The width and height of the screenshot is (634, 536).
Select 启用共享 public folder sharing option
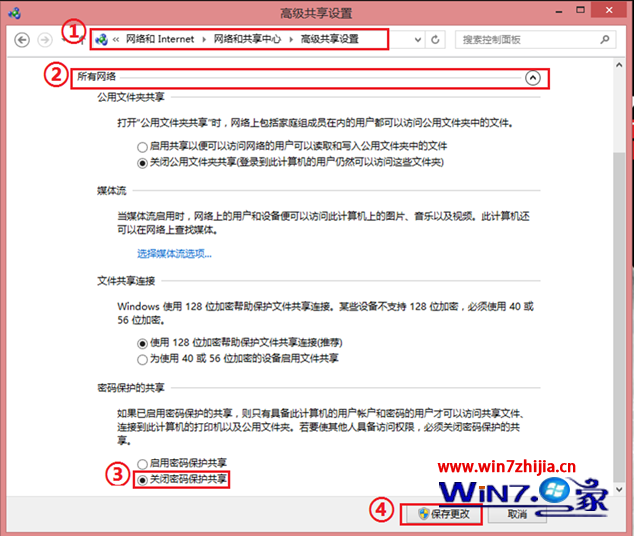(142, 147)
